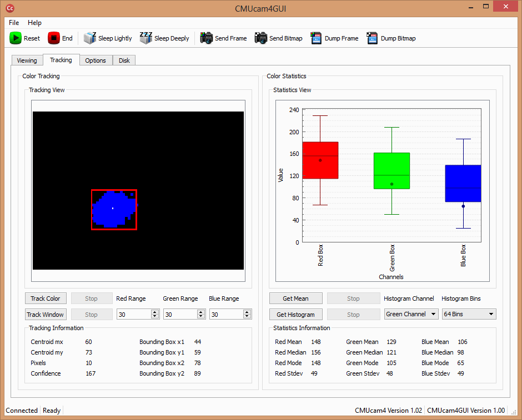Click the tracked blue blob in Tracking View
Screen dimensions: 522x420
(x=113, y=210)
